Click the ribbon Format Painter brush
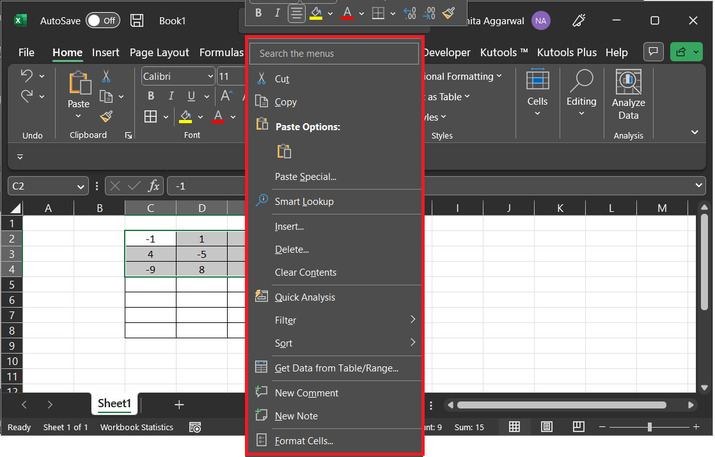This screenshot has height=457, width=715. [x=106, y=117]
